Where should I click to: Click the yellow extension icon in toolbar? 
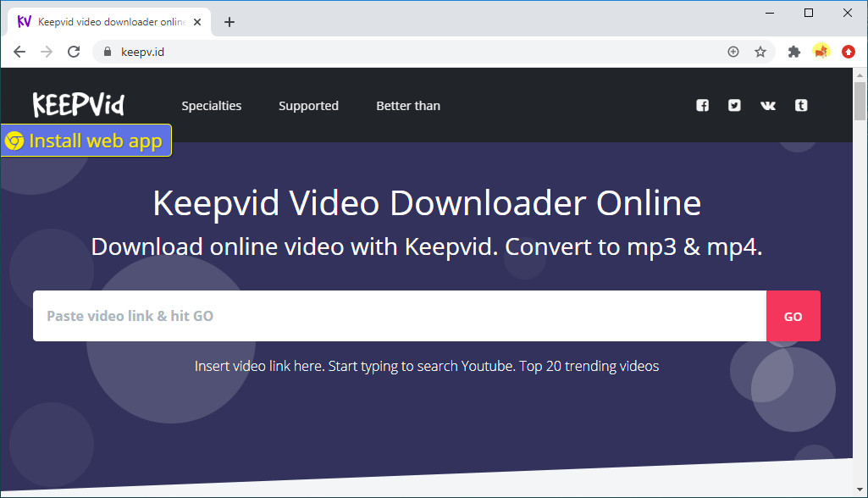[821, 52]
